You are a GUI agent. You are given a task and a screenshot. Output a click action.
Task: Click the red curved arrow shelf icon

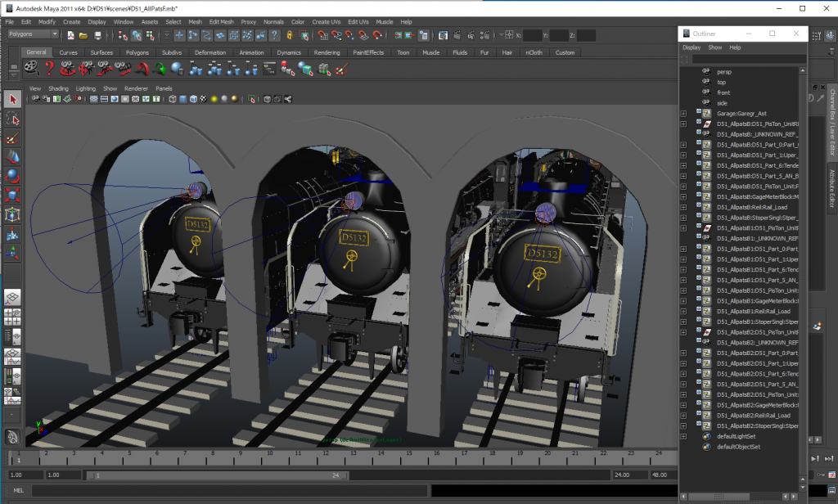click(x=142, y=69)
